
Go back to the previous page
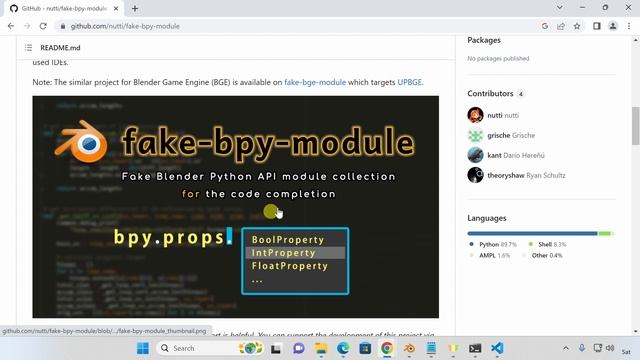click(x=11, y=26)
